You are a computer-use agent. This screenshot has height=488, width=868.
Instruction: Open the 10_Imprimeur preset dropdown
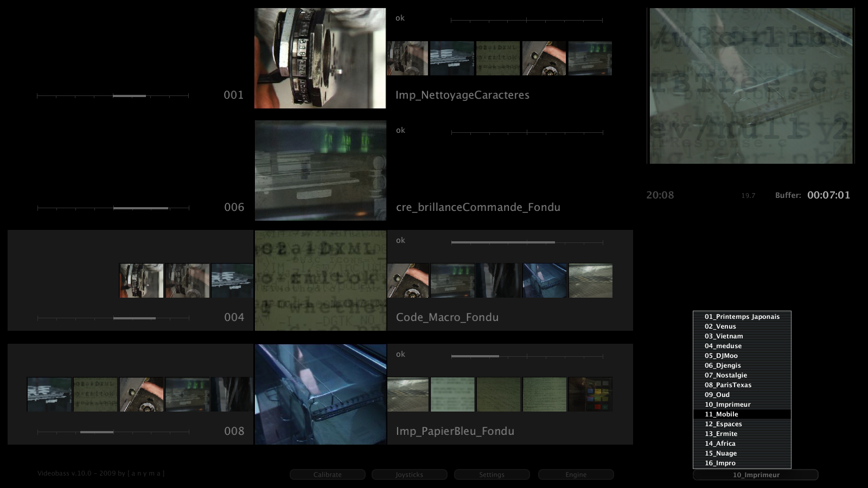[755, 475]
